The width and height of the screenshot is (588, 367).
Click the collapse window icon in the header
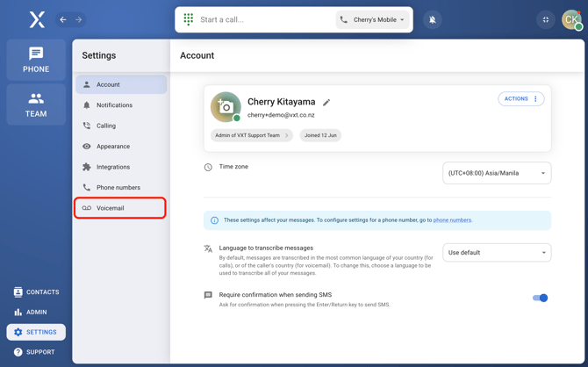click(x=545, y=19)
